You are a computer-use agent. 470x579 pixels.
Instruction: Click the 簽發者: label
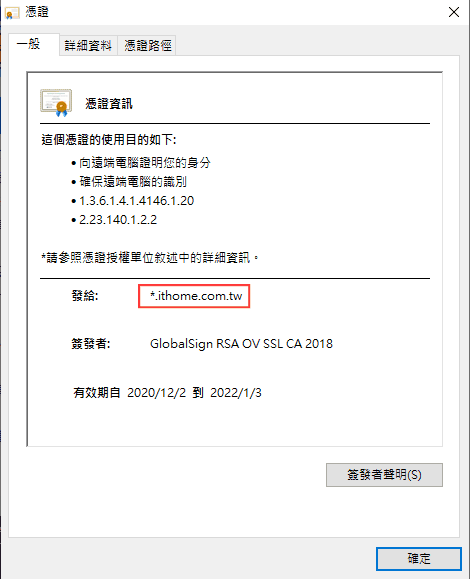[x=91, y=344]
